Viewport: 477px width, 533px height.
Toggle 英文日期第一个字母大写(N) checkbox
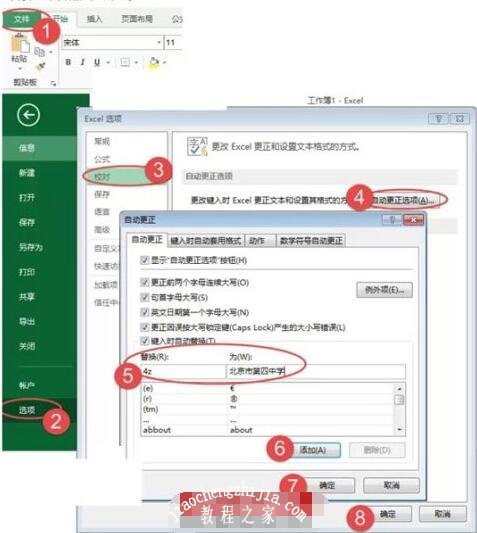144,312
